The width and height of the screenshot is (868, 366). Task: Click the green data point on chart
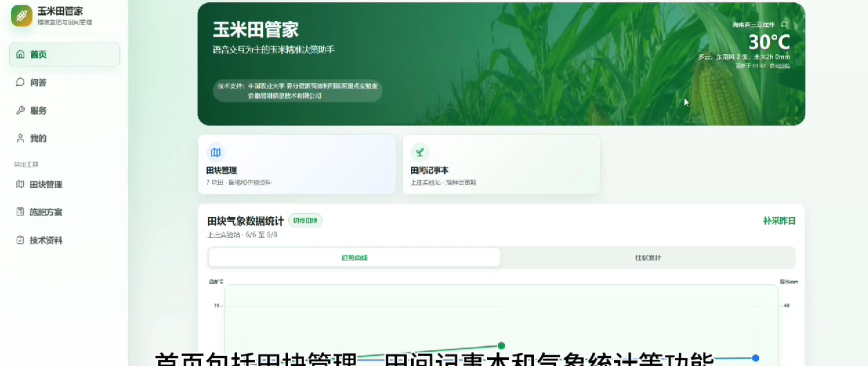(501, 345)
